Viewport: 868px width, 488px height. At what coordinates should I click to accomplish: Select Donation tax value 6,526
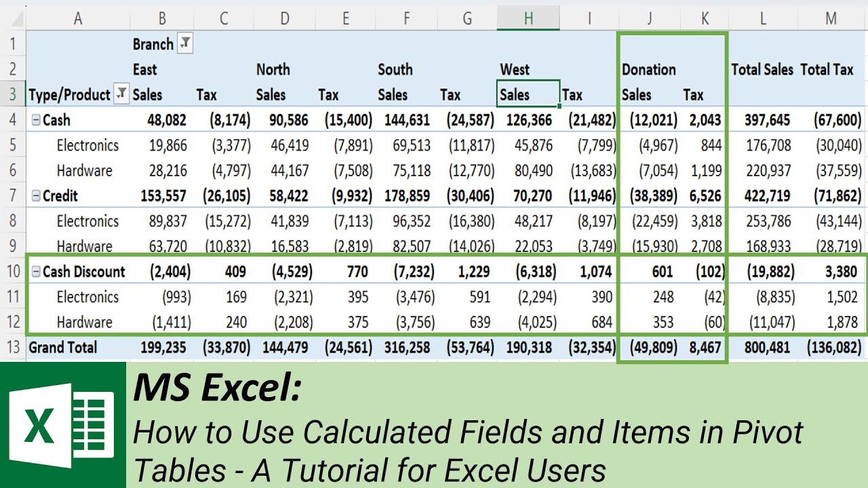point(705,197)
